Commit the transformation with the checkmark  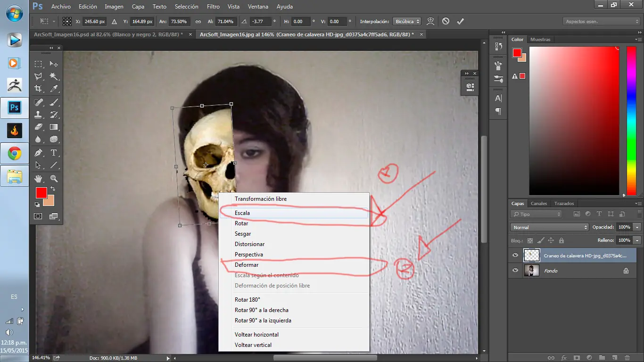click(x=460, y=21)
